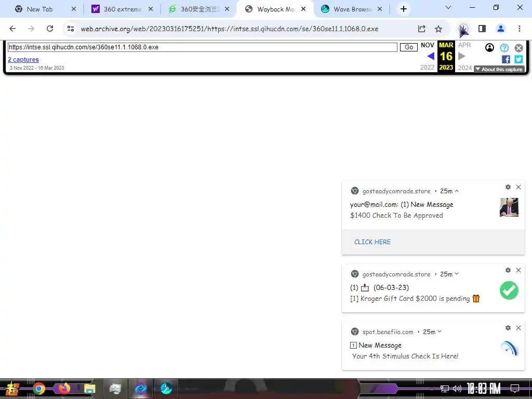This screenshot has width=532, height=399.
Task: Open settings for Stimulus Check notification
Action: tap(508, 328)
